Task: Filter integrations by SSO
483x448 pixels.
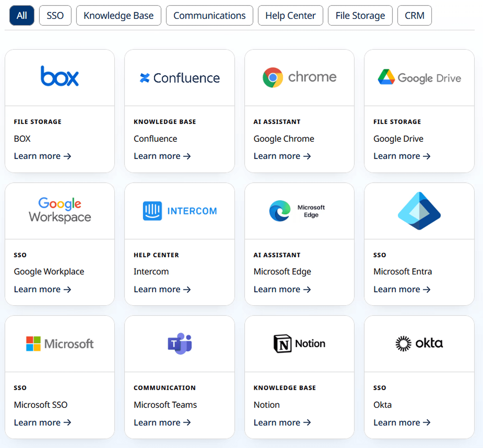Action: pyautogui.click(x=55, y=15)
